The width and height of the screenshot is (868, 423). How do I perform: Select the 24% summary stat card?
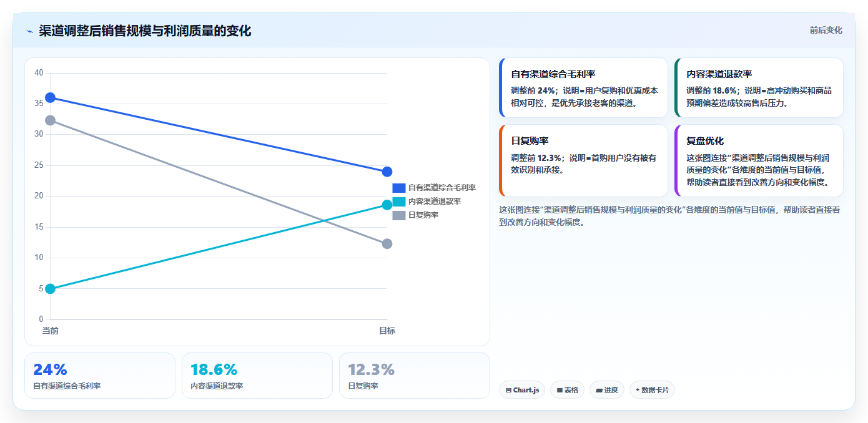click(100, 376)
